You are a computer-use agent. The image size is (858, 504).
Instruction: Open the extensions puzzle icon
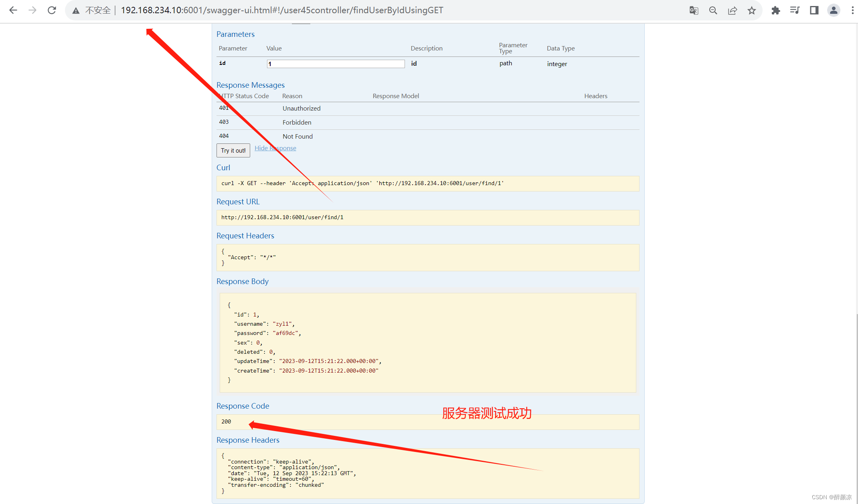point(776,10)
